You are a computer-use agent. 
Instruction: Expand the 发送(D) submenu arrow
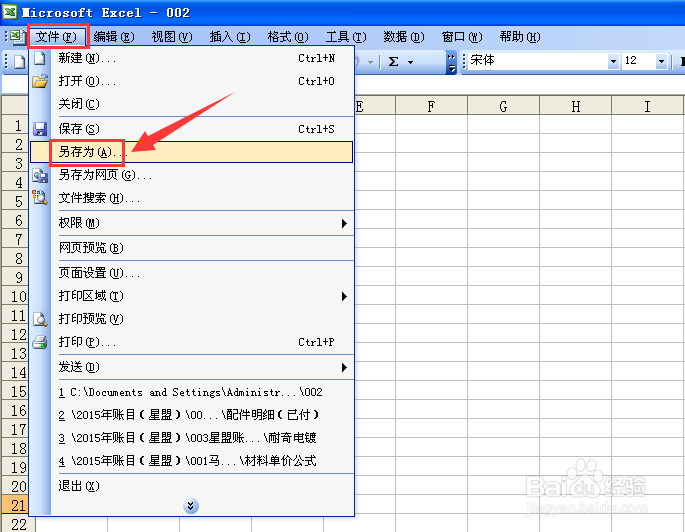[x=344, y=367]
